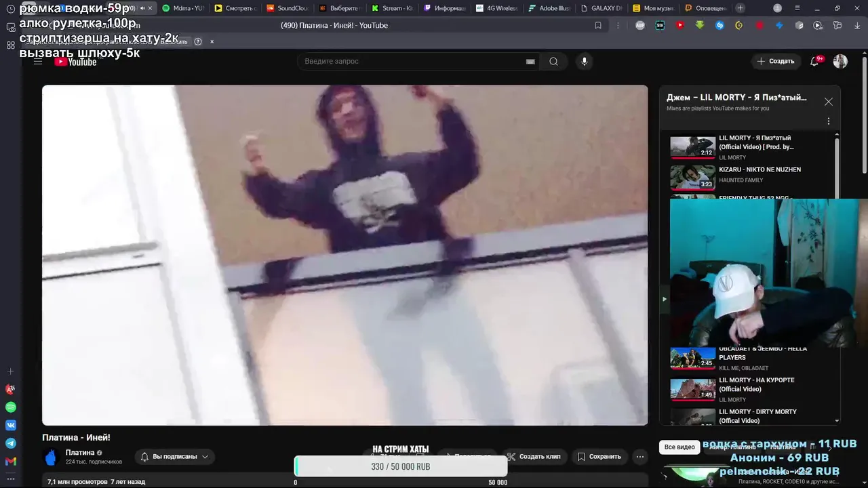
Task: Open YouTube notifications bell
Action: (x=815, y=61)
